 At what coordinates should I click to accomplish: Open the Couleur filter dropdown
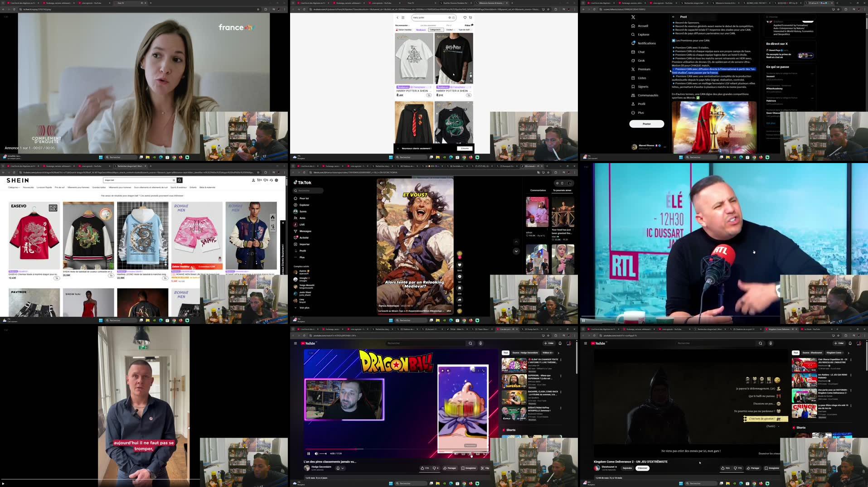tap(450, 29)
